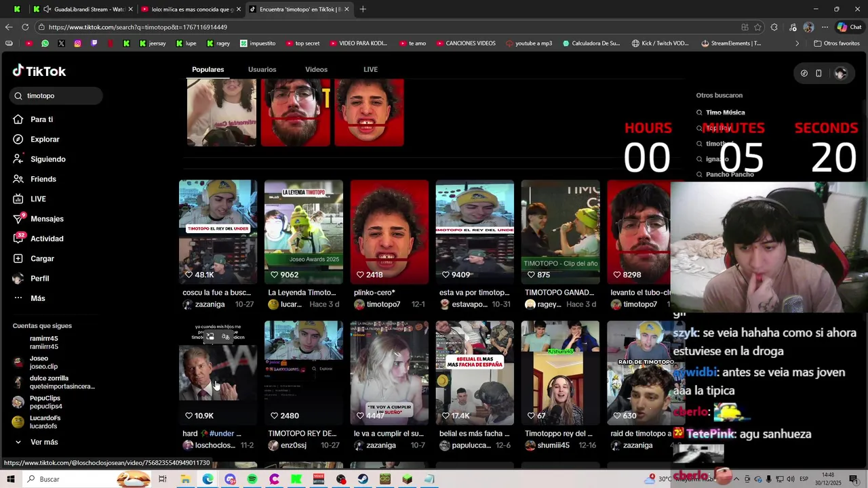
Task: Open Spotify from the taskbar
Action: pos(252,479)
